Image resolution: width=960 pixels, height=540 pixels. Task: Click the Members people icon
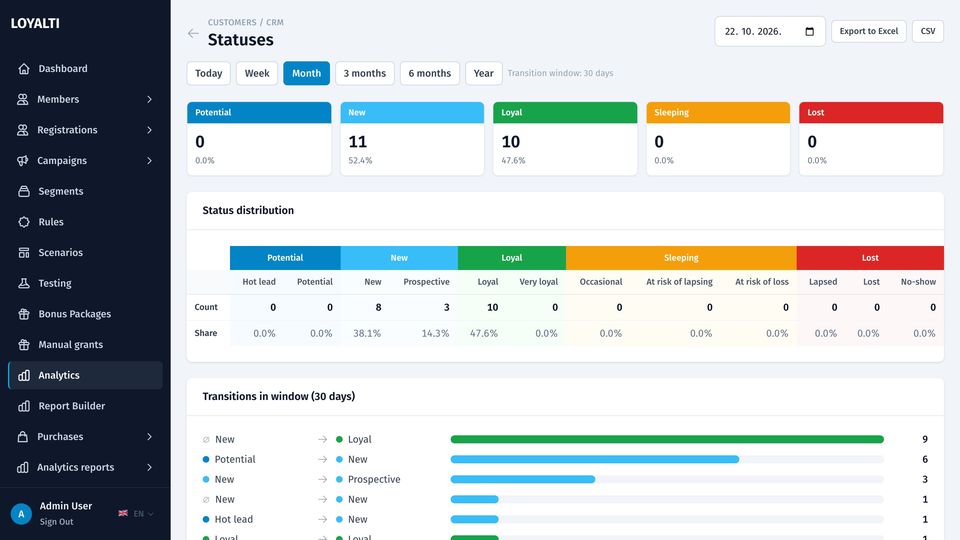(x=23, y=99)
